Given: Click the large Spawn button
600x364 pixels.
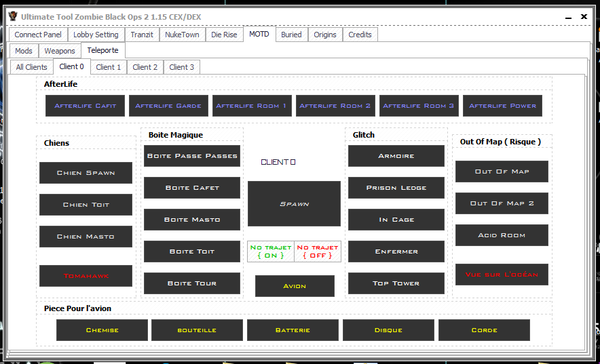Looking at the screenshot, I should (295, 203).
